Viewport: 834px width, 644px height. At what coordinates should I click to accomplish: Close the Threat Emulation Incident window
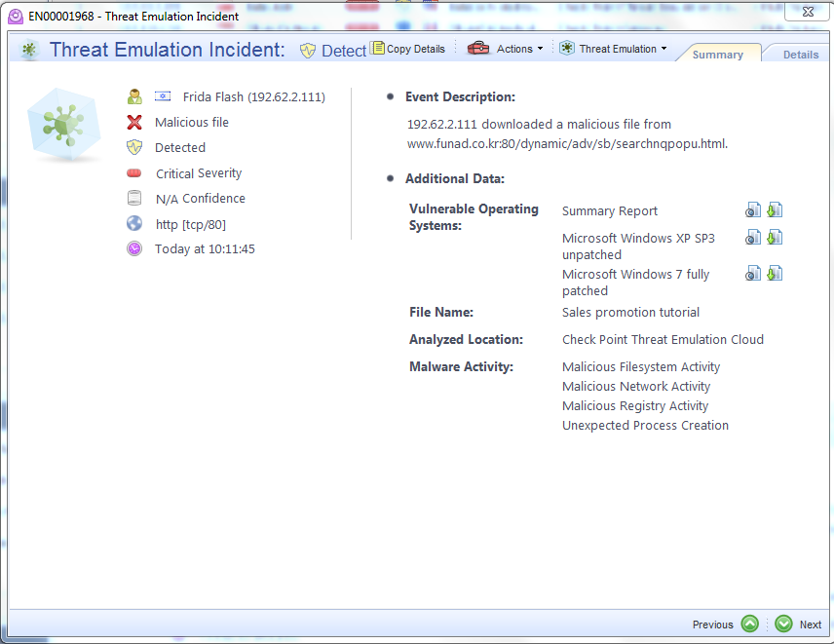tap(808, 12)
